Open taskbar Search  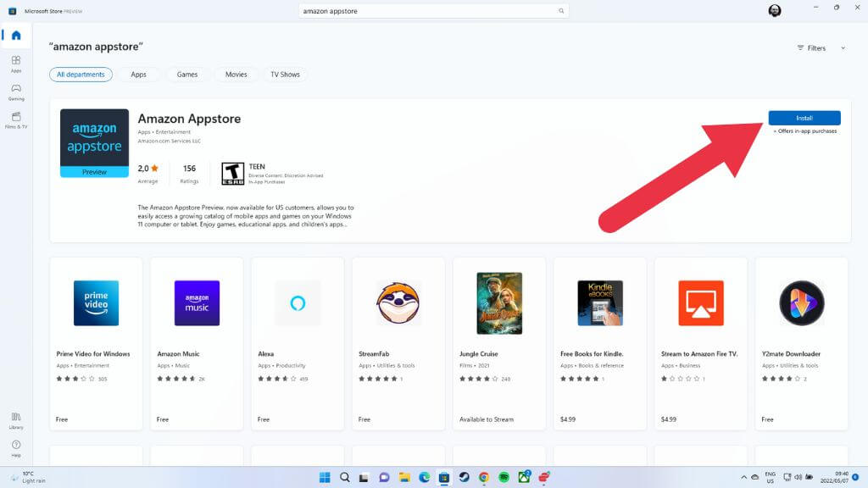(345, 477)
